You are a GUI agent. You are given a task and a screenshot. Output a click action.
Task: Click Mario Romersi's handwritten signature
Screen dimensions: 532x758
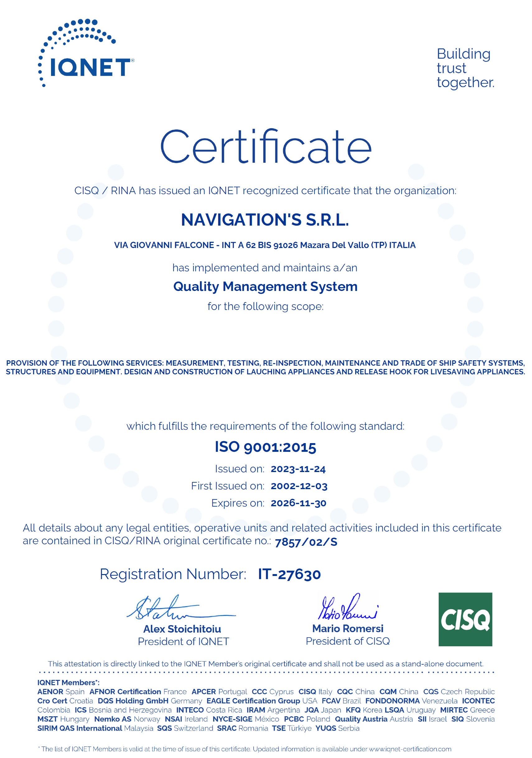click(348, 606)
